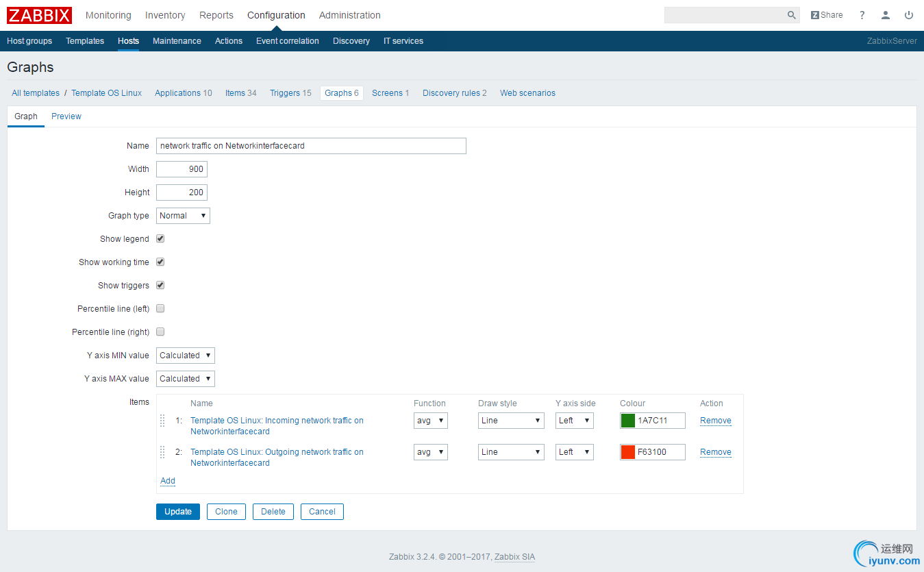
Task: Open the user profile icon
Action: click(886, 15)
